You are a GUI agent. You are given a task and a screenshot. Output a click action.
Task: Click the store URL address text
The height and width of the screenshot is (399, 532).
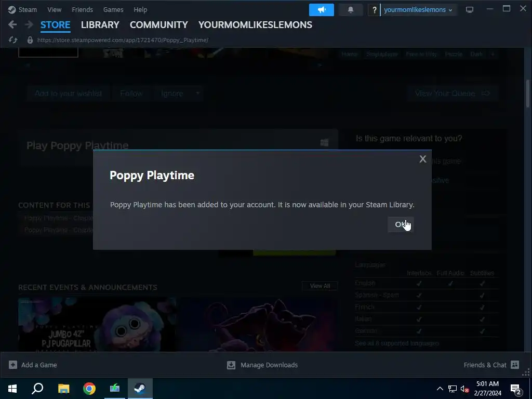pos(123,40)
